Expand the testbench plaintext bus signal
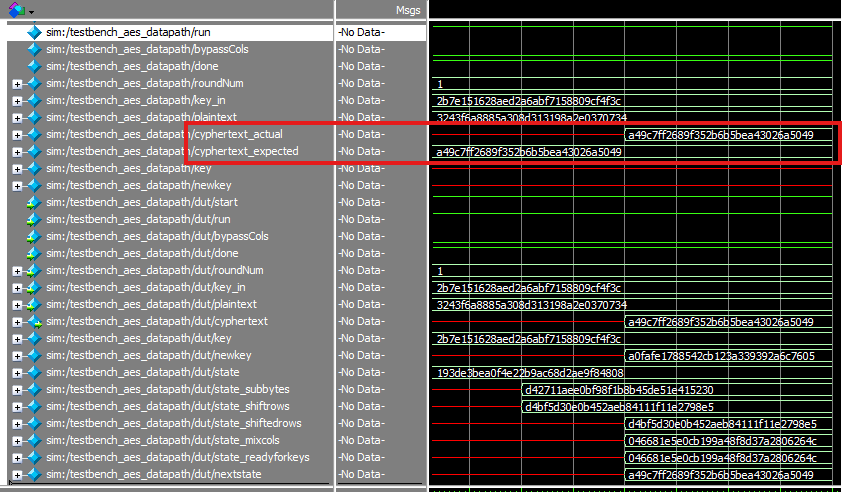Image resolution: width=843 pixels, height=492 pixels. pos(17,118)
